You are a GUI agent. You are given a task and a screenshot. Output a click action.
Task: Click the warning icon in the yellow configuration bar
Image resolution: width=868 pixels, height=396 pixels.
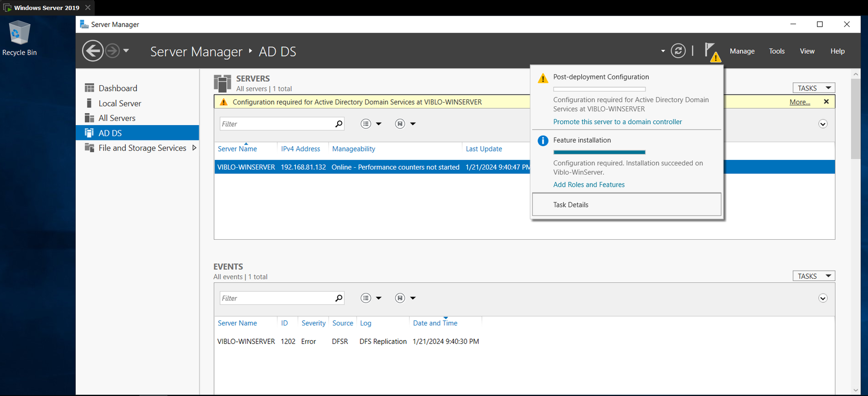[224, 102]
